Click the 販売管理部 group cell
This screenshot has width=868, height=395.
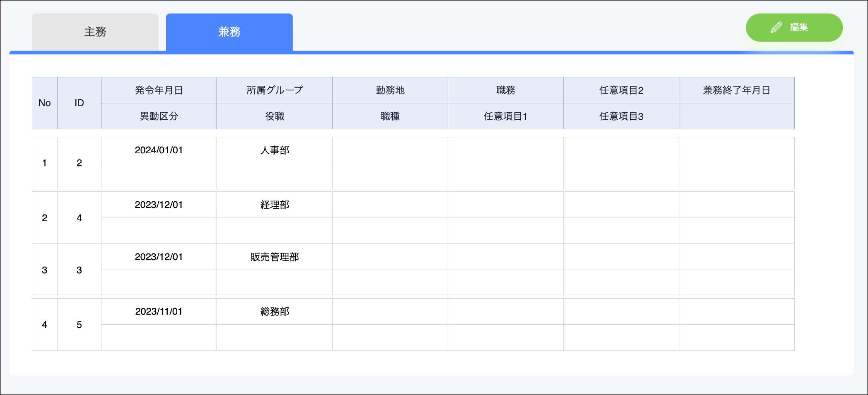tap(274, 257)
